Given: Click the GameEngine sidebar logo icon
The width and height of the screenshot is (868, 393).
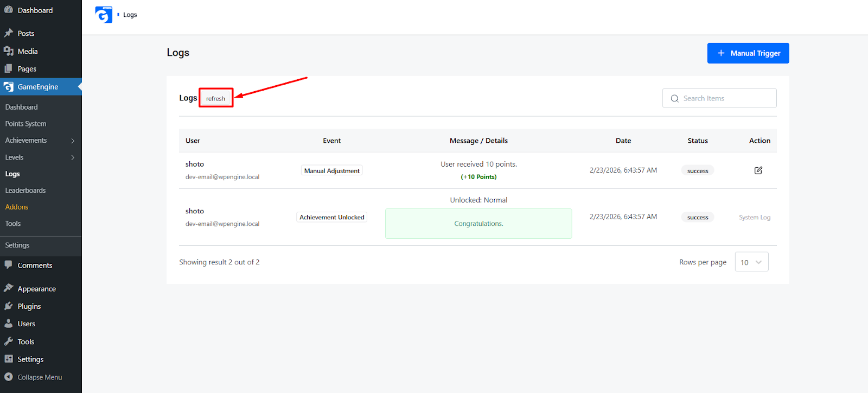Looking at the screenshot, I should (9, 87).
